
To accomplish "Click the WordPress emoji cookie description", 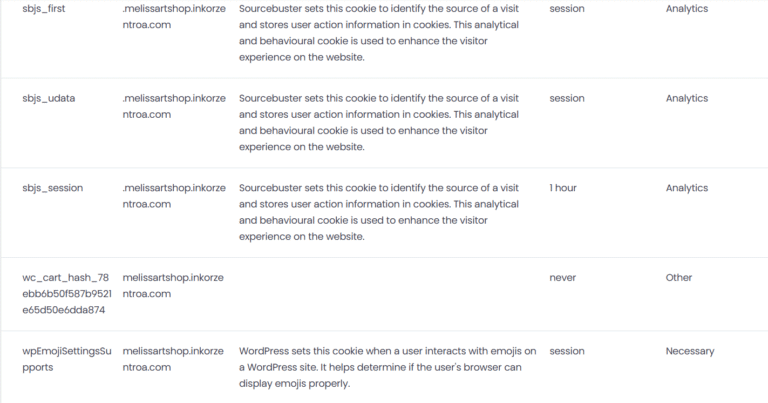I will (x=387, y=367).
